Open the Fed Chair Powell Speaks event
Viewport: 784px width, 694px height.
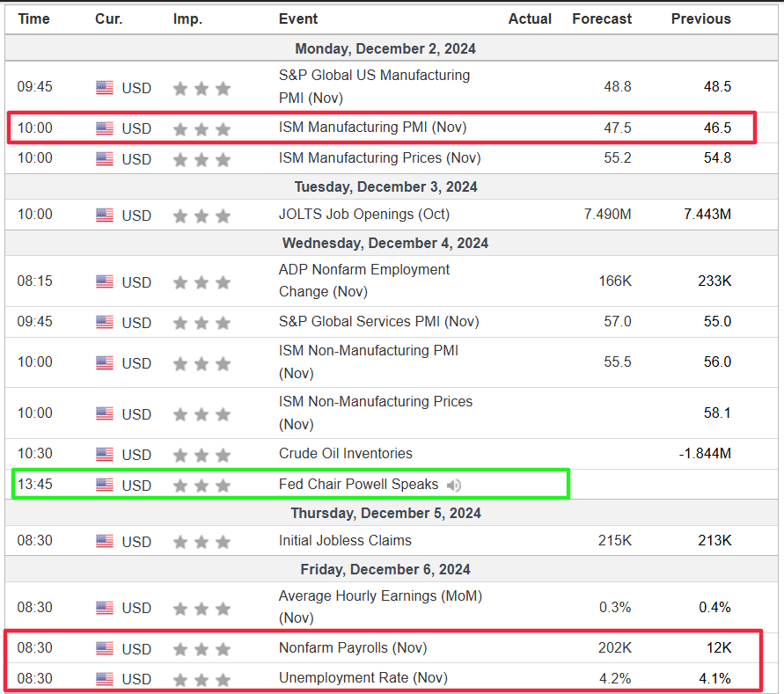pos(358,484)
